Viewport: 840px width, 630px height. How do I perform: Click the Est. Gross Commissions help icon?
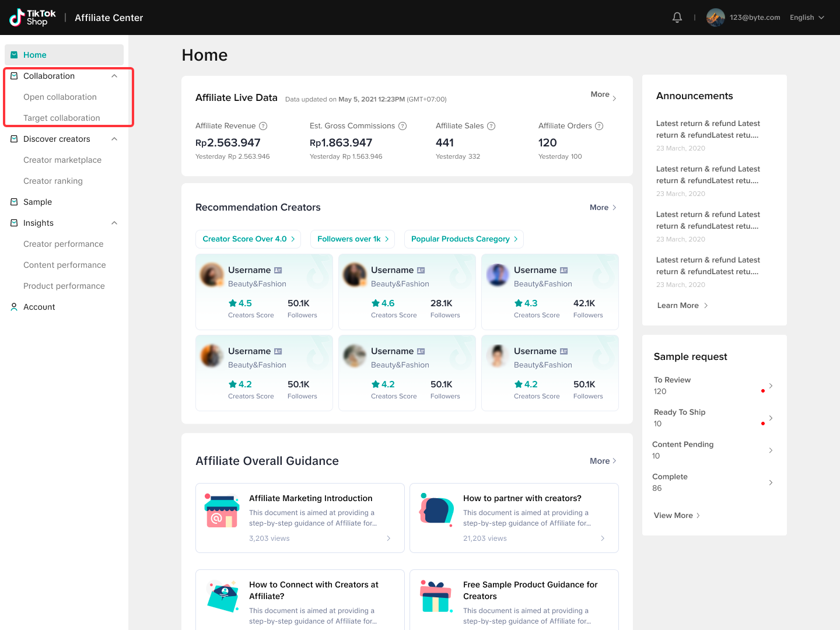pyautogui.click(x=402, y=125)
